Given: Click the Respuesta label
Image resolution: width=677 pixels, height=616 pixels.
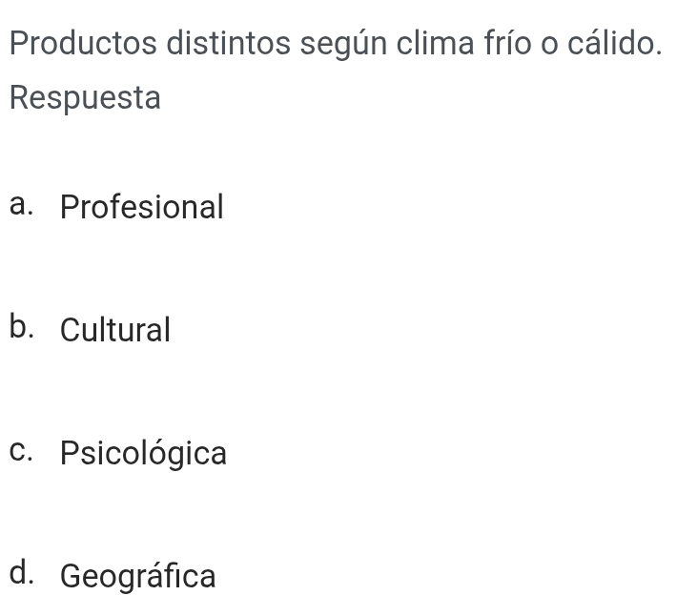Looking at the screenshot, I should pyautogui.click(x=85, y=97).
